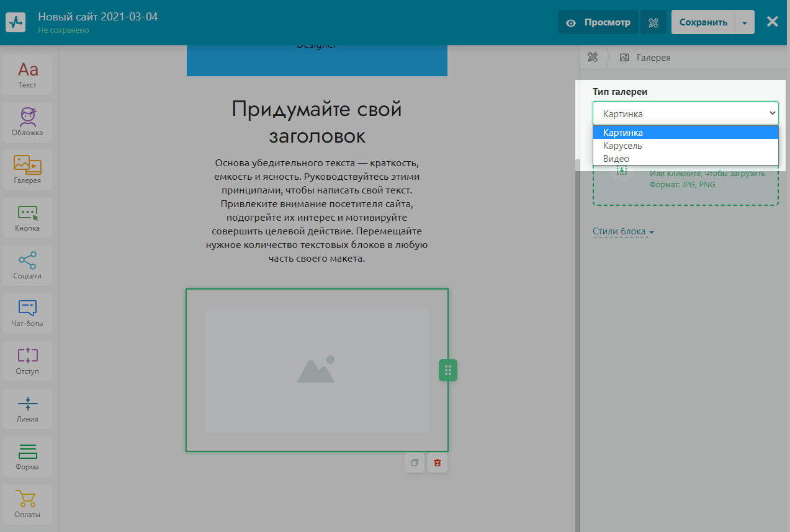Open the Тип галереи dropdown
790x532 pixels.
685,113
